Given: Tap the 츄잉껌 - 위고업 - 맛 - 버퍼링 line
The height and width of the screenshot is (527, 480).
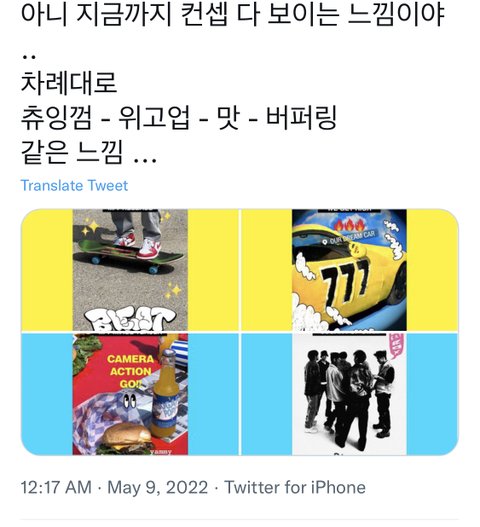Looking at the screenshot, I should point(178,118).
